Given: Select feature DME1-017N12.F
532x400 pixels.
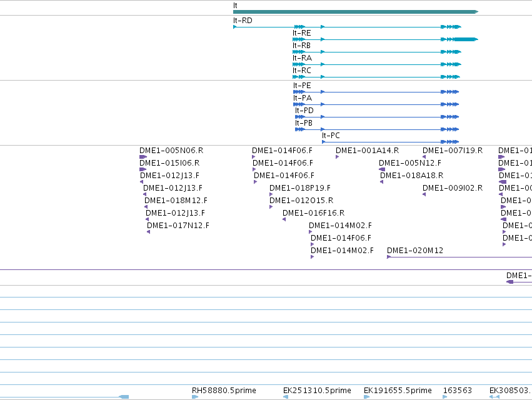Looking at the screenshot, I should [x=178, y=226].
